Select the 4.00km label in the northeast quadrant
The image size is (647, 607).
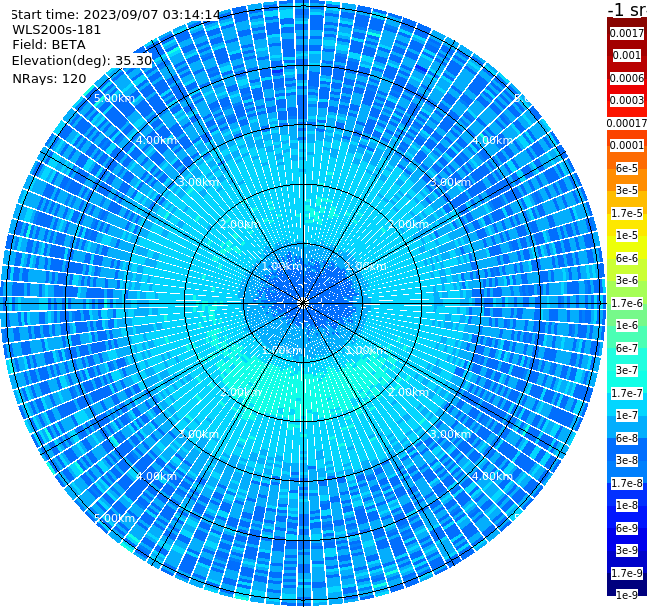pyautogui.click(x=493, y=140)
